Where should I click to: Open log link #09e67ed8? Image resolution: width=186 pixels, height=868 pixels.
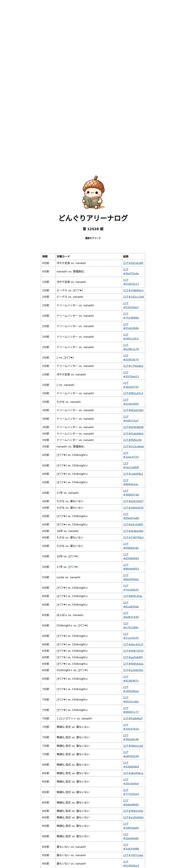point(131,516)
